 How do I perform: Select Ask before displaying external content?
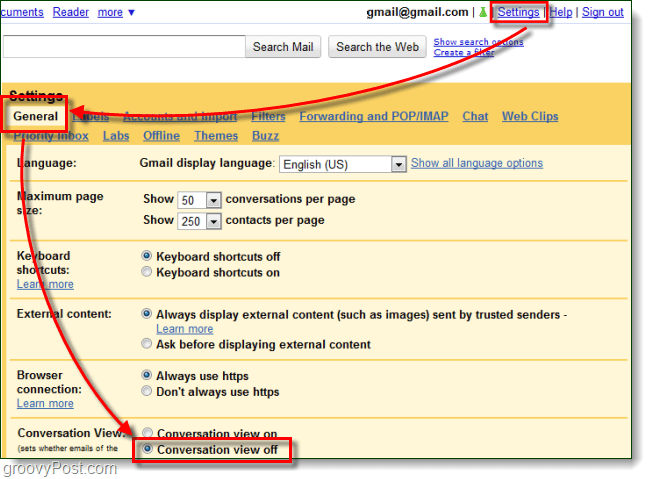click(x=146, y=344)
